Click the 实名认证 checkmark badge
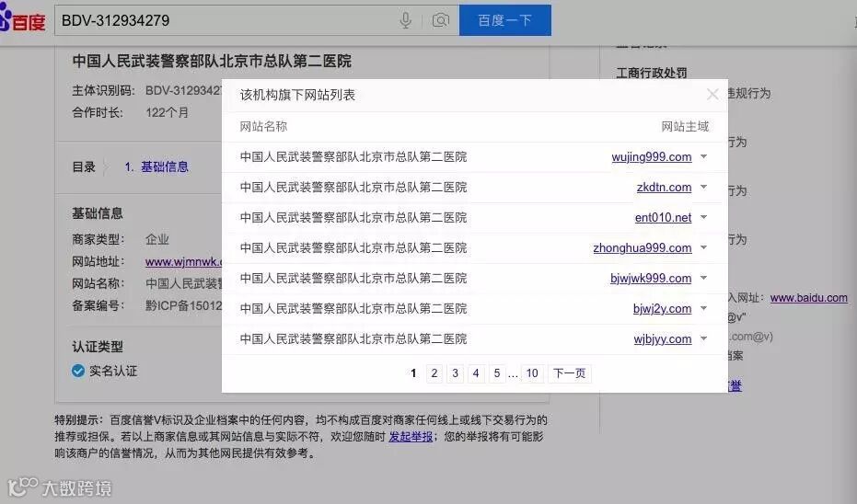Screen dimensions: 857x504 (78, 371)
